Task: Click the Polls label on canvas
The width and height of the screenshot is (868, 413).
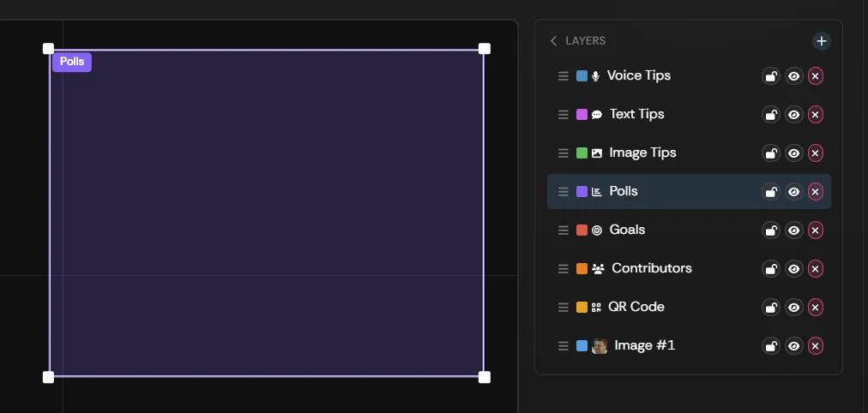Action: (72, 62)
